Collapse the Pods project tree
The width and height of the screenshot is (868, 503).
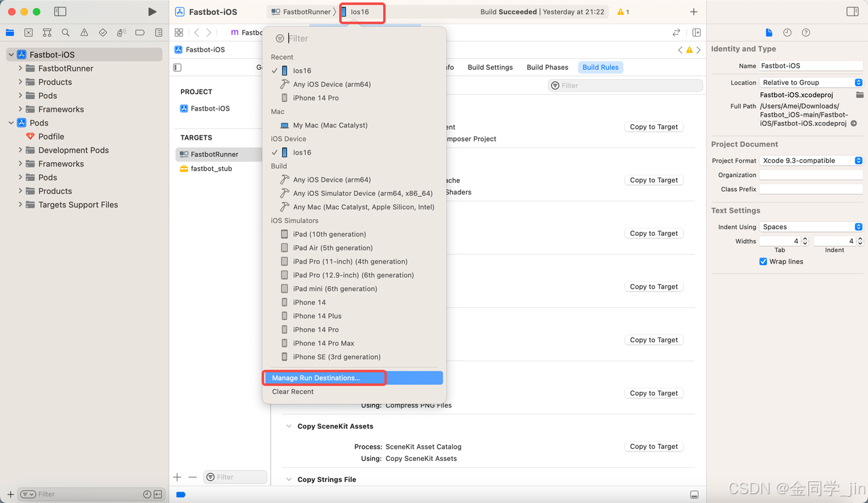coord(11,123)
